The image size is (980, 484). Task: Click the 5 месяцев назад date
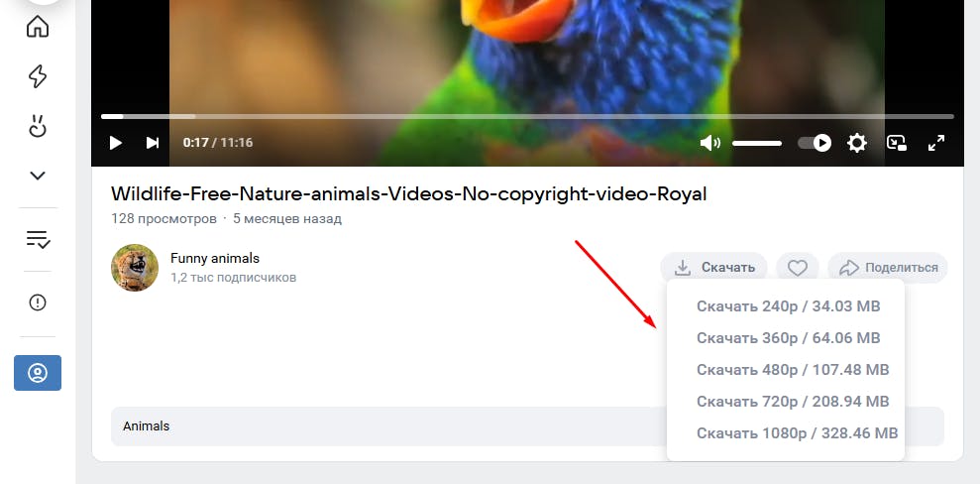coord(287,219)
